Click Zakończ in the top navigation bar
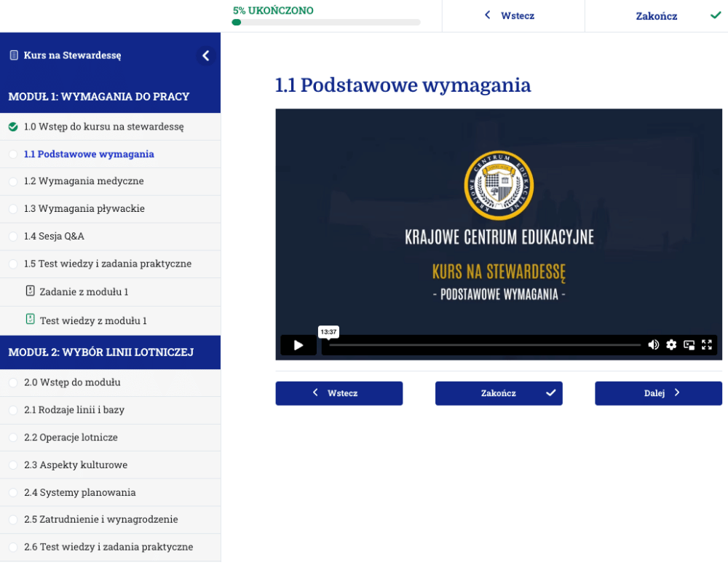Screen dimensions: 728x568 point(656,16)
